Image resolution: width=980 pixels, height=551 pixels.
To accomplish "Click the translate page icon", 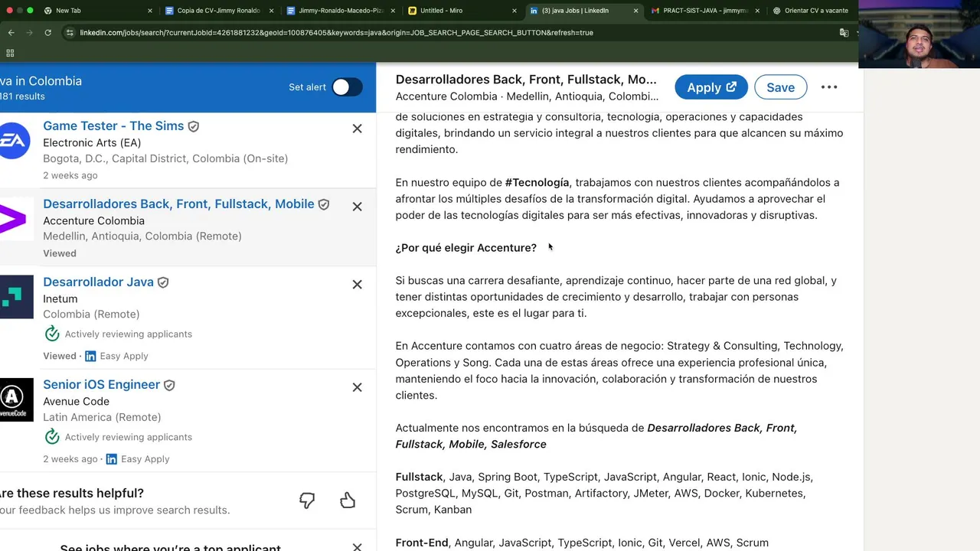I will pyautogui.click(x=844, y=33).
